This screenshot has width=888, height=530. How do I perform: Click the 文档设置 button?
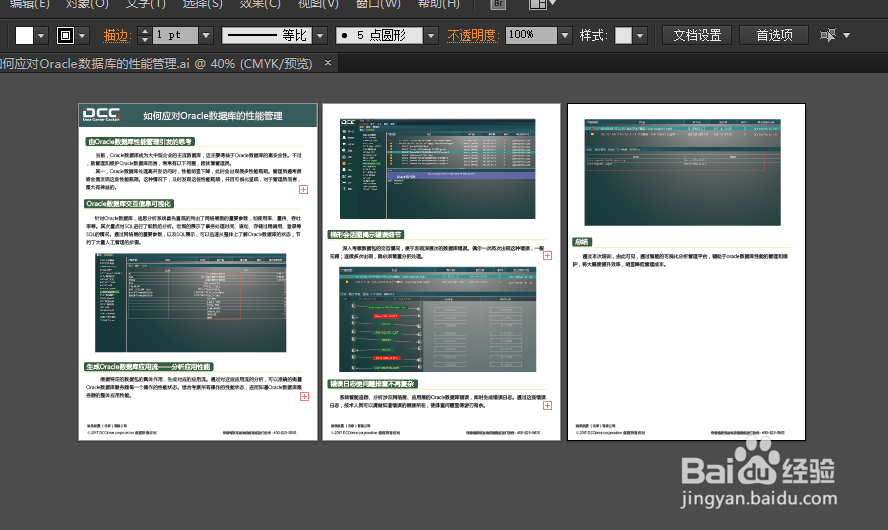697,35
